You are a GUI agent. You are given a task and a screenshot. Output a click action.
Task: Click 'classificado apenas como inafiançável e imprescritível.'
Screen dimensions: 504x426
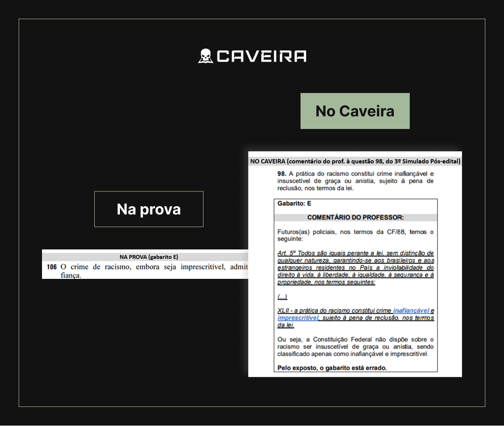point(353,354)
